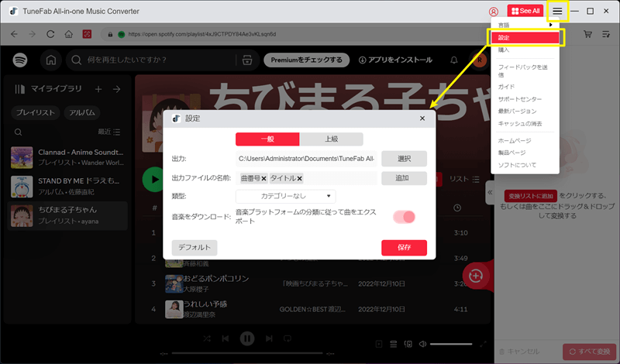Click Premiumをチェックする button
Image resolution: width=620 pixels, height=364 pixels.
[306, 60]
